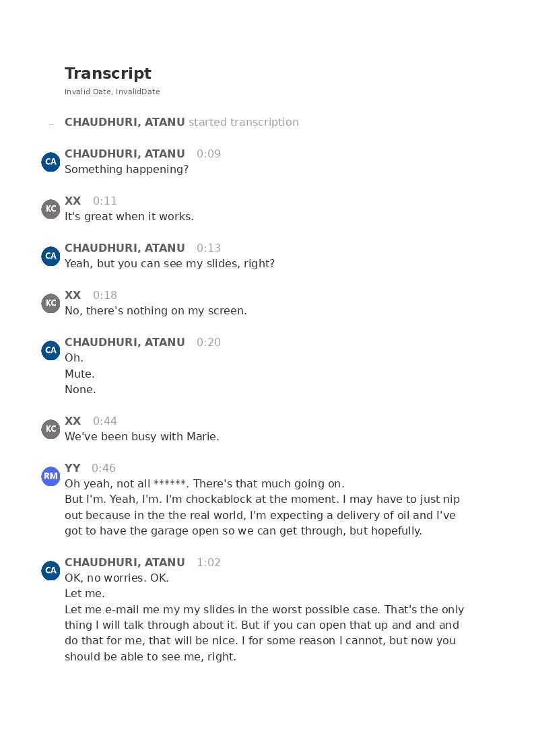Click 'Something happening?' message

pyautogui.click(x=127, y=169)
